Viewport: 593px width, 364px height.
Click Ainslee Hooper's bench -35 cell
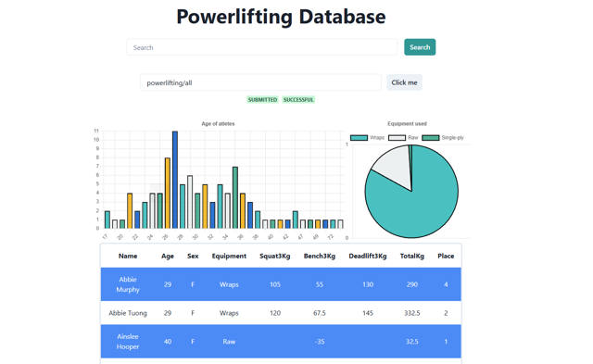(x=320, y=342)
